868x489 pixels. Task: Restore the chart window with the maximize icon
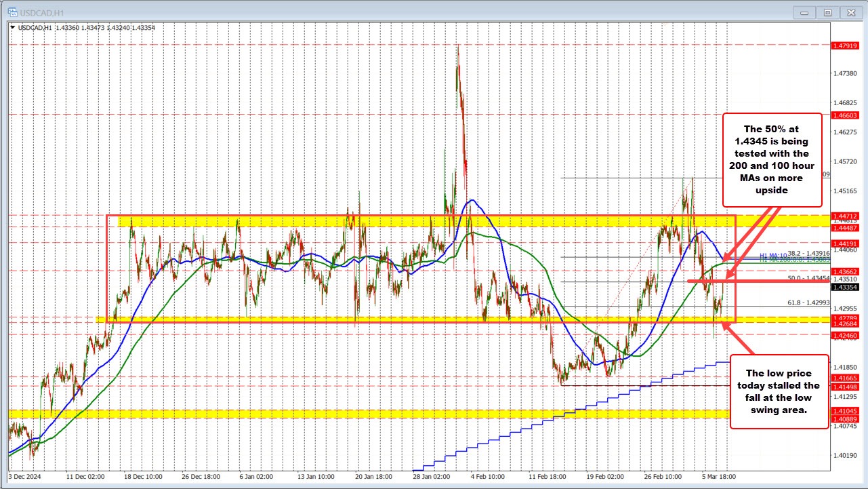tap(827, 12)
